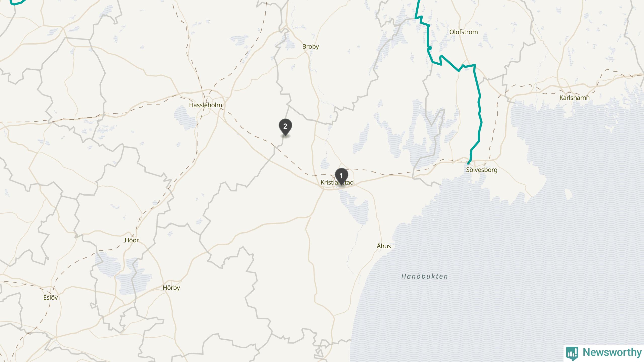Click the lake west of Hässleholm label
The height and width of the screenshot is (362, 644).
(185, 117)
